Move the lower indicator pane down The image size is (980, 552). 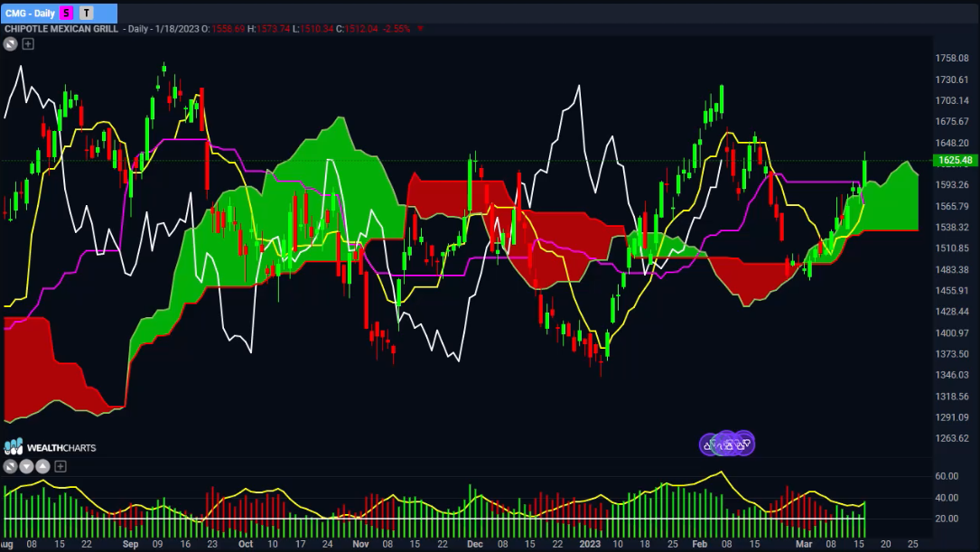[x=26, y=466]
